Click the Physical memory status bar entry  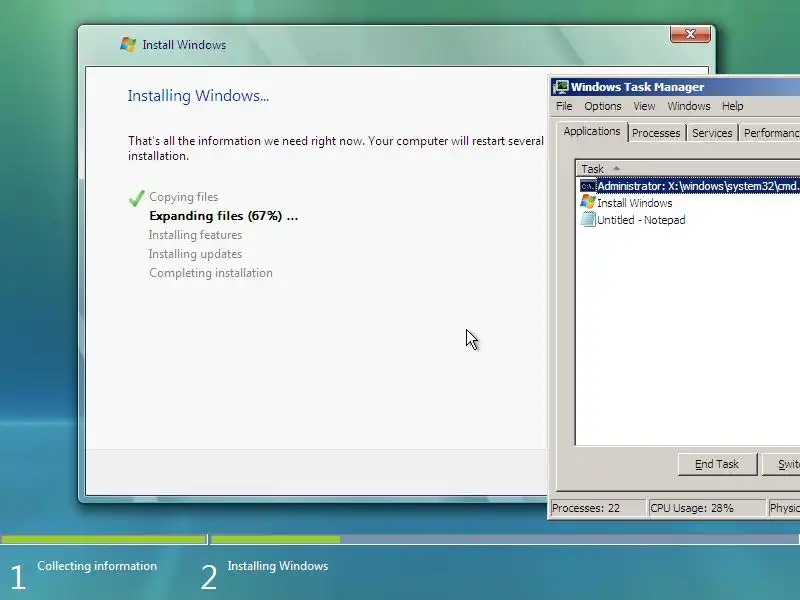pos(784,508)
